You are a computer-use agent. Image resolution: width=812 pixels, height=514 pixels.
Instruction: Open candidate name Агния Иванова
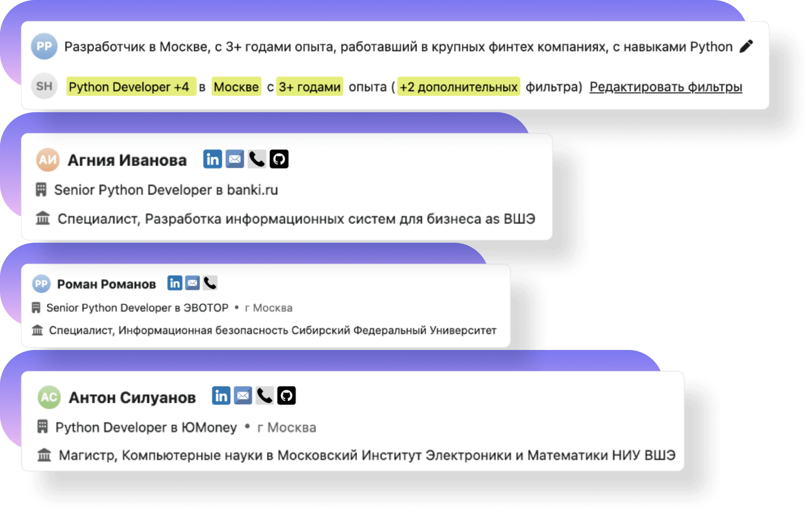pos(127,161)
